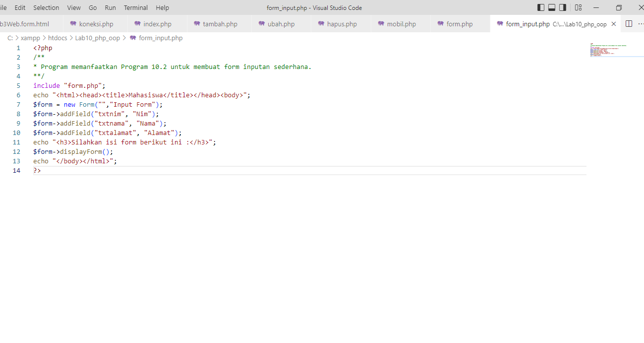Click the PHP icon in the breadcrumb bar
The width and height of the screenshot is (644, 343).
point(132,38)
